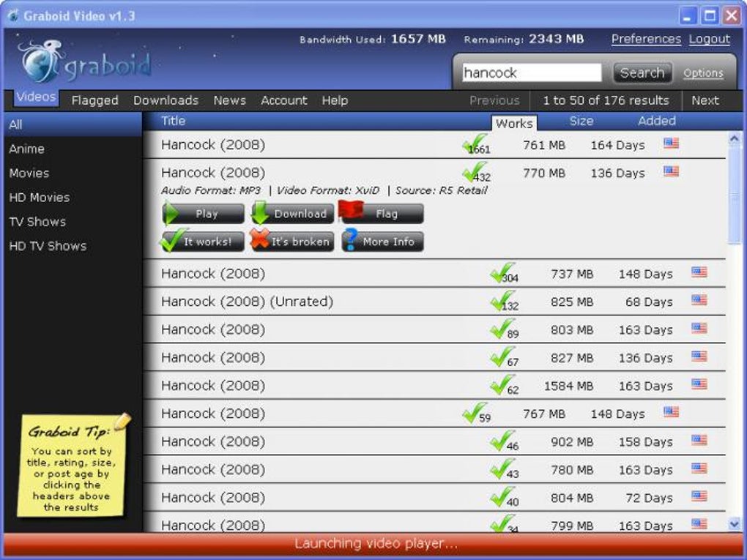Download the selected 770 MB Hancock video
747x560 pixels.
[292, 213]
